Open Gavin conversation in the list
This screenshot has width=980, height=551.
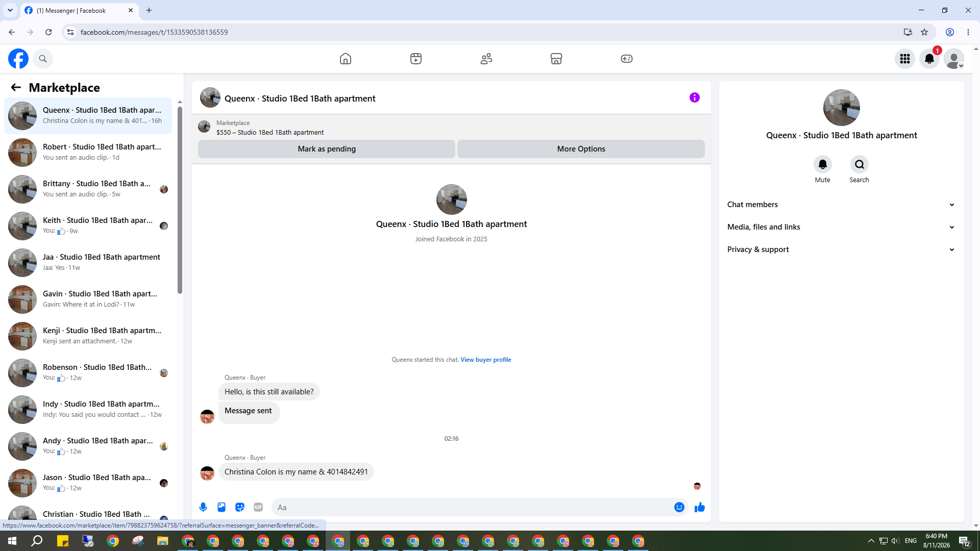[88, 299]
